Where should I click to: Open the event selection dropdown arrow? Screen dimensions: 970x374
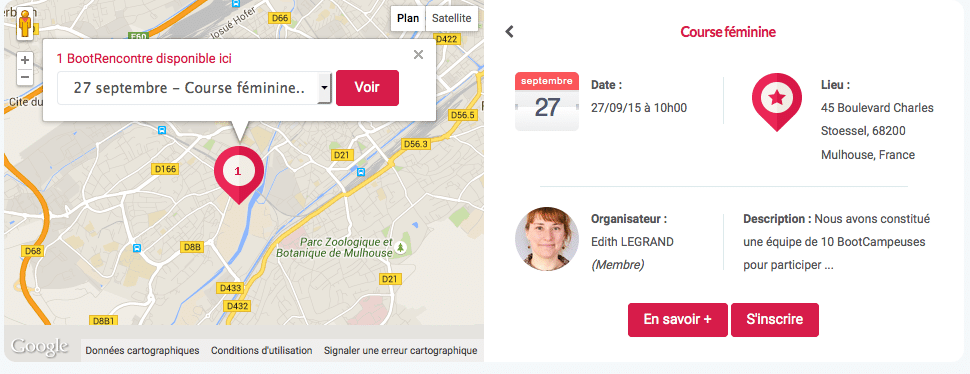tap(325, 88)
